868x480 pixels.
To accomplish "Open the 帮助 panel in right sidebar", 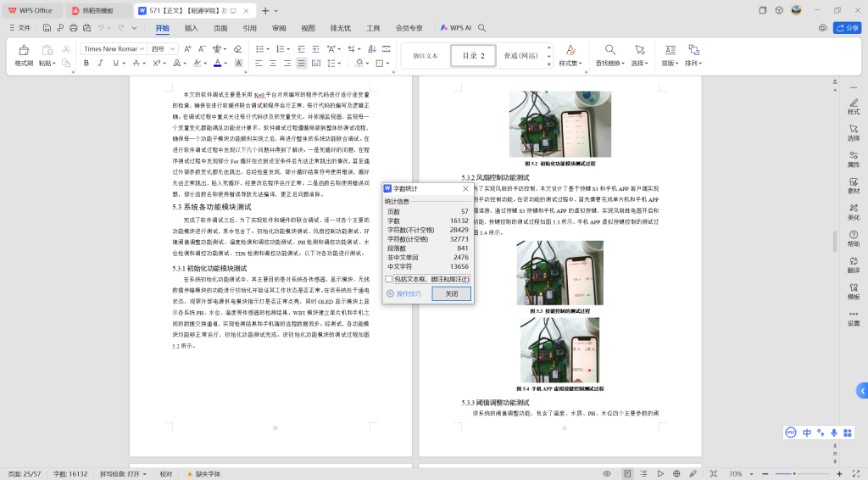I will point(854,238).
